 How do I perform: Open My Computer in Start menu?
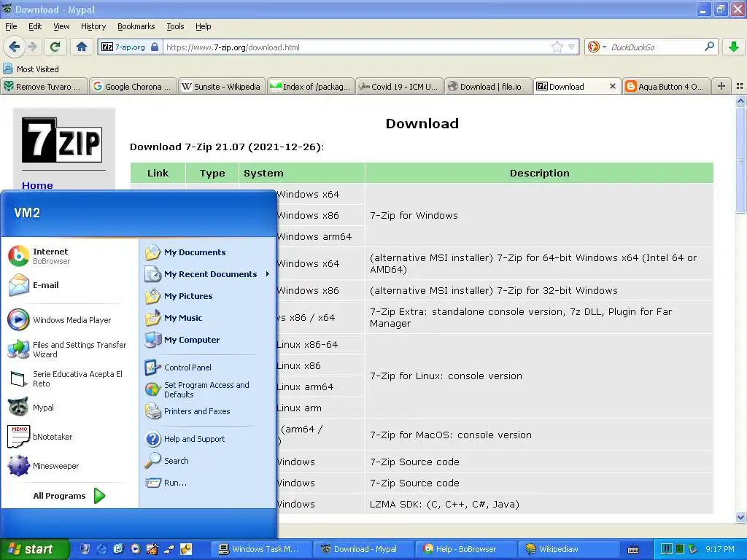tap(207, 340)
